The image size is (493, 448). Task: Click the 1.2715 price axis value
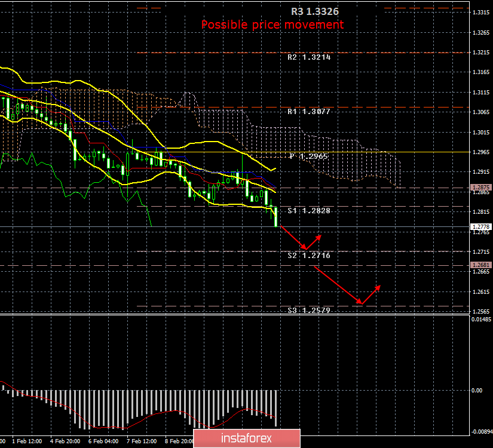tap(481, 252)
